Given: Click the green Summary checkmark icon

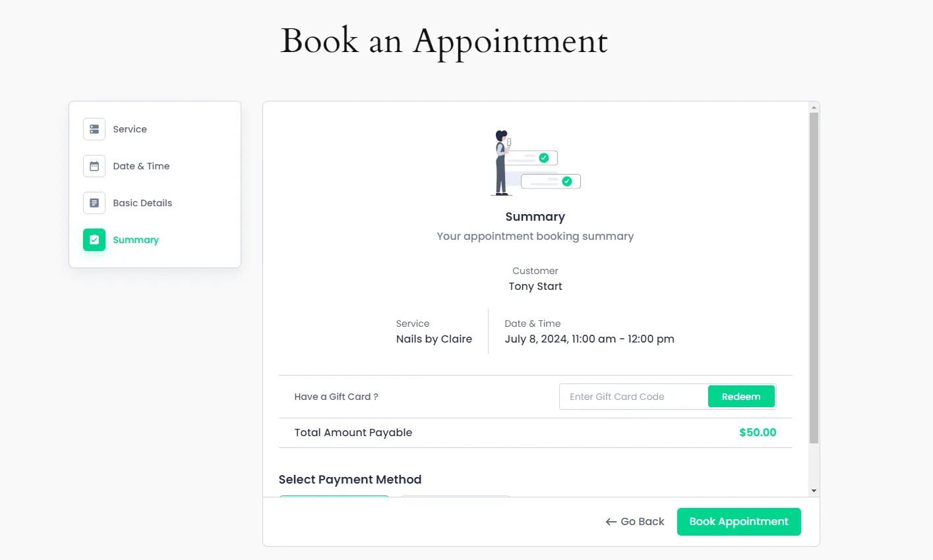Looking at the screenshot, I should [94, 240].
